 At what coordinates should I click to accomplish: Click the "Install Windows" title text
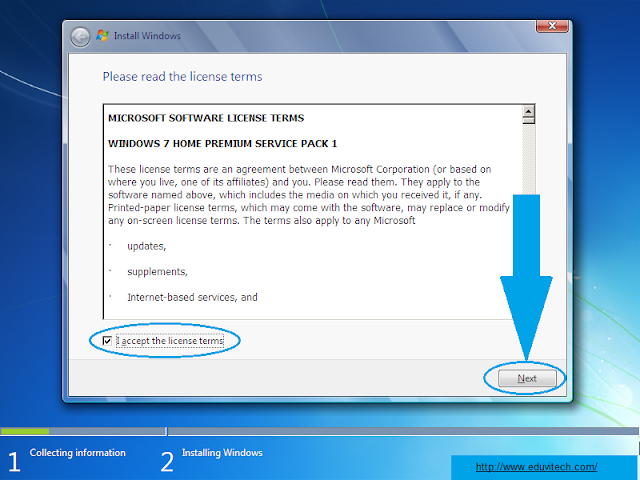[147, 36]
